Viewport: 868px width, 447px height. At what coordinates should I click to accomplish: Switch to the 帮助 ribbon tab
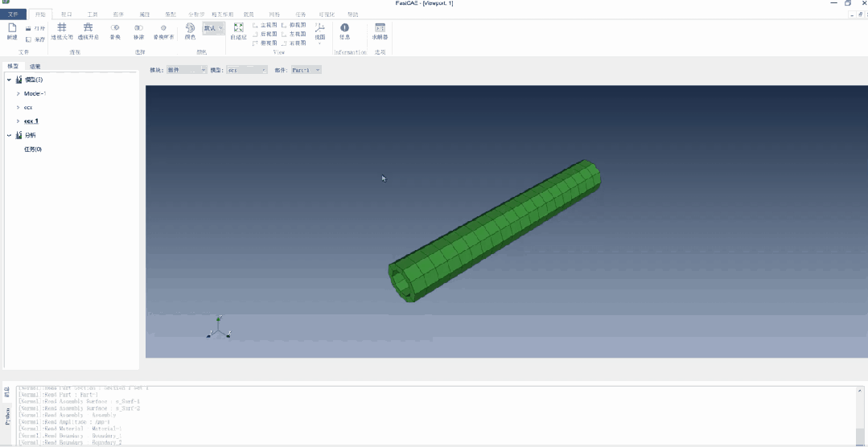352,14
